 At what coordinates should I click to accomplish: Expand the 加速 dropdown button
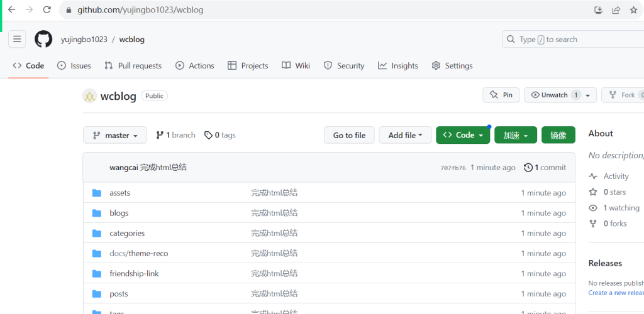coord(516,135)
